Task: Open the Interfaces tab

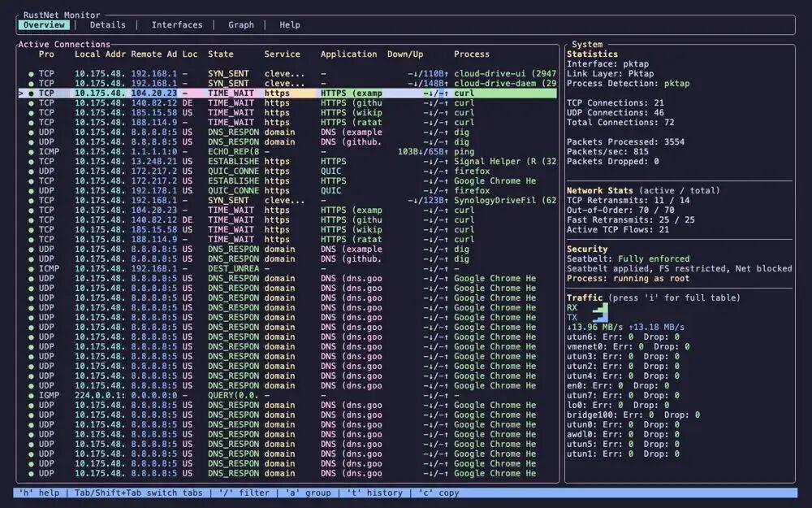Action: [x=177, y=25]
